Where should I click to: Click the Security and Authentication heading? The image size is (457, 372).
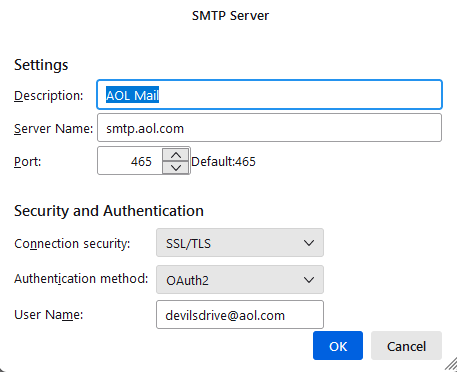click(x=109, y=211)
